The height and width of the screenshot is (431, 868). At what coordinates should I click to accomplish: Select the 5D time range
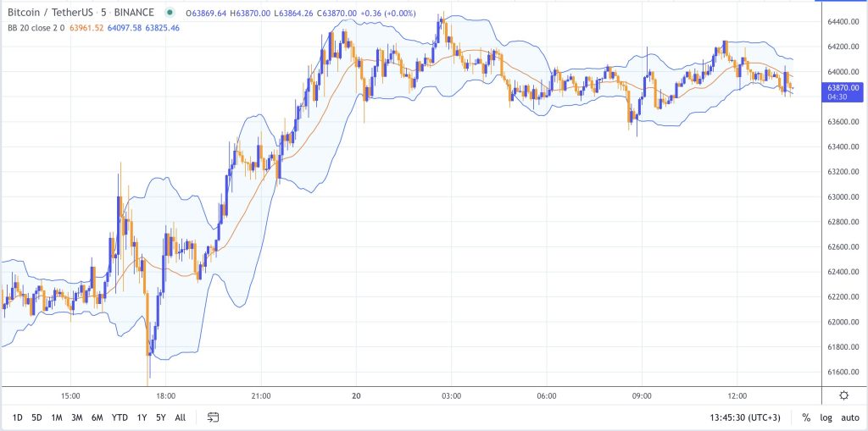pyautogui.click(x=36, y=417)
